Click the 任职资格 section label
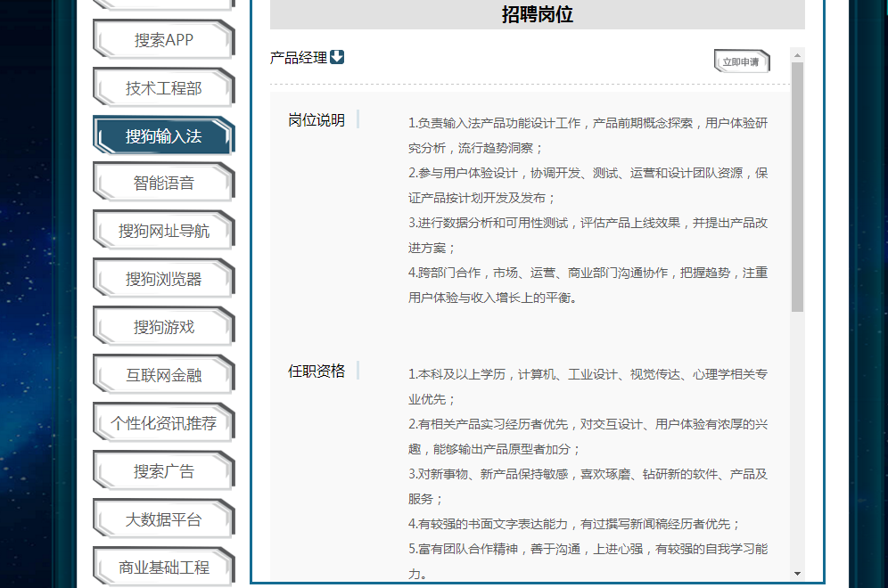Screen dimensions: 888x588 click(316, 372)
